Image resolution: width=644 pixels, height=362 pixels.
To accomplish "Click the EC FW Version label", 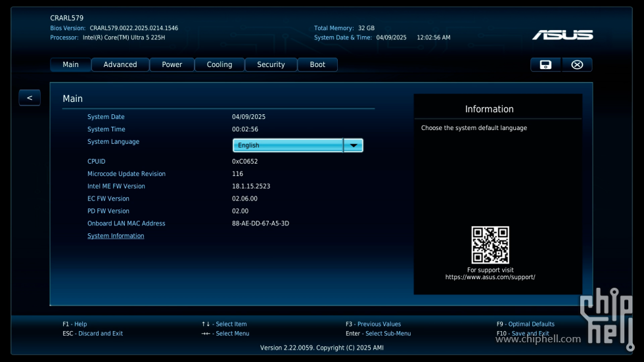I will (108, 198).
